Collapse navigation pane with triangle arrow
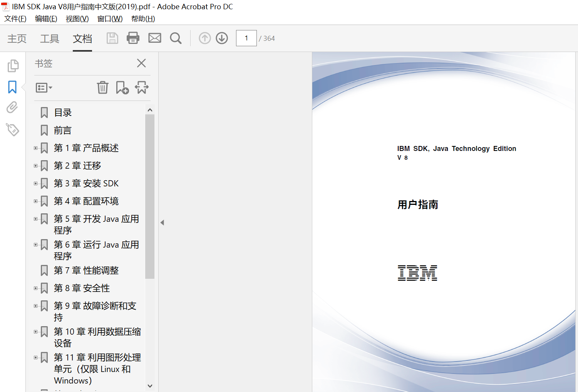The image size is (578, 392). [x=163, y=223]
